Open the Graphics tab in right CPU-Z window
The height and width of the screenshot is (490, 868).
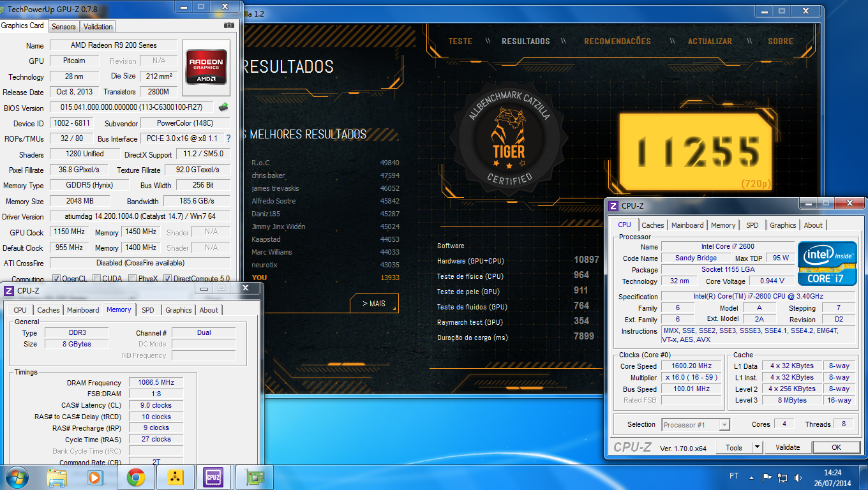[x=782, y=225]
